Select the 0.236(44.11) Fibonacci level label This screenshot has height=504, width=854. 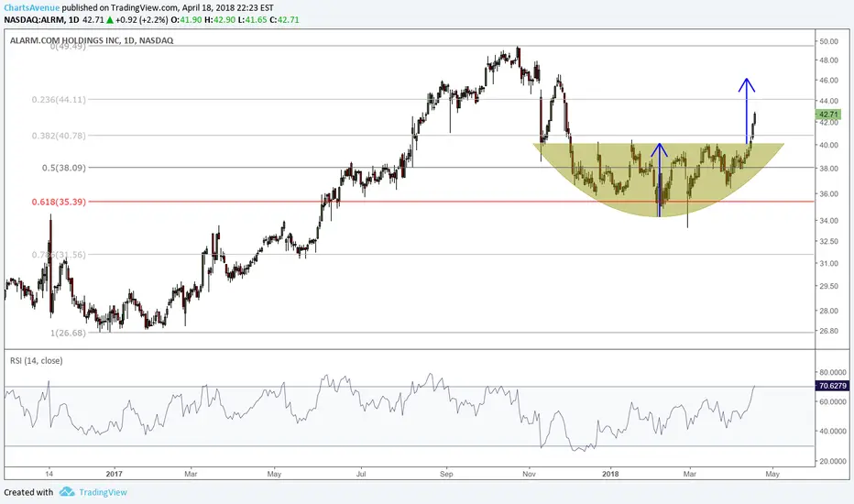click(x=59, y=100)
